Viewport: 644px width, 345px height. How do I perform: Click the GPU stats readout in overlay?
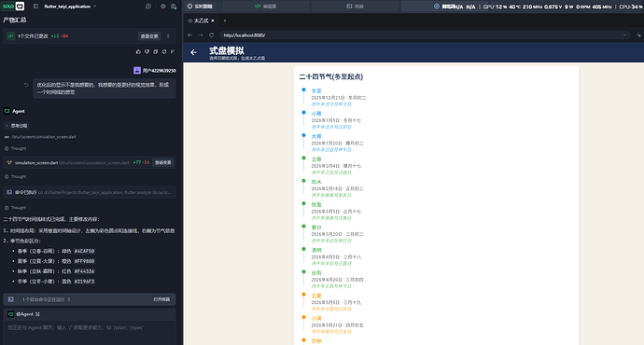(x=548, y=7)
